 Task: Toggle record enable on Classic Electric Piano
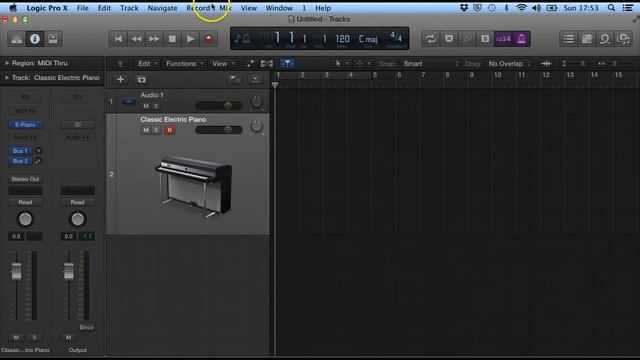169,130
